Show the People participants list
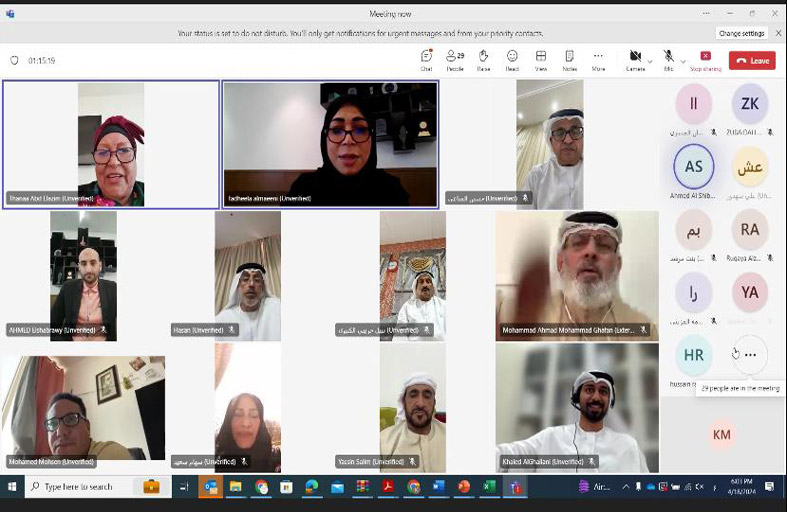The image size is (787, 512). pyautogui.click(x=455, y=58)
